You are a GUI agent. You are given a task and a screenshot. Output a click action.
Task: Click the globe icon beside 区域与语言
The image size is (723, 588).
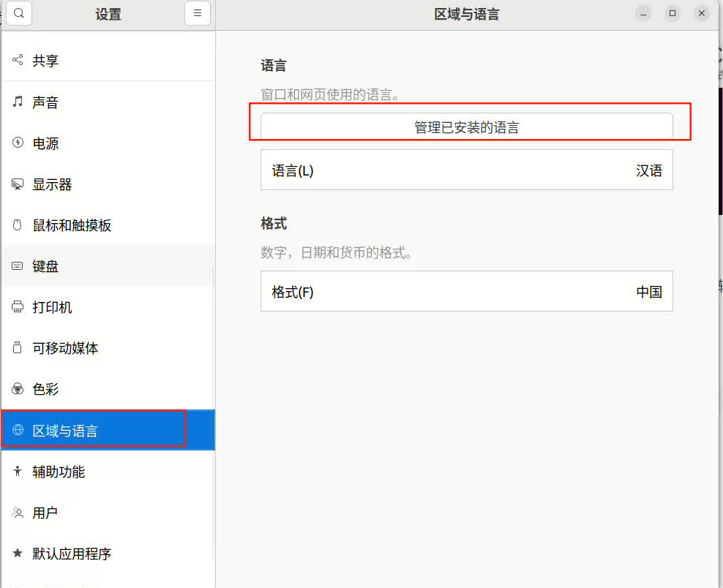(18, 430)
